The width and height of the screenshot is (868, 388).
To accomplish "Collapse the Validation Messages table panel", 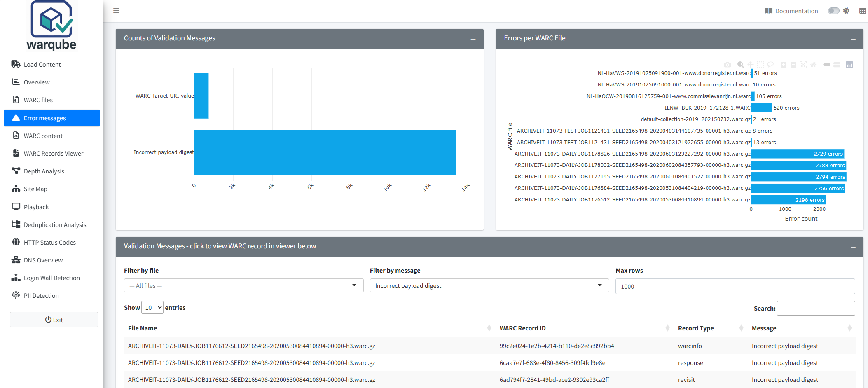I will [853, 247].
